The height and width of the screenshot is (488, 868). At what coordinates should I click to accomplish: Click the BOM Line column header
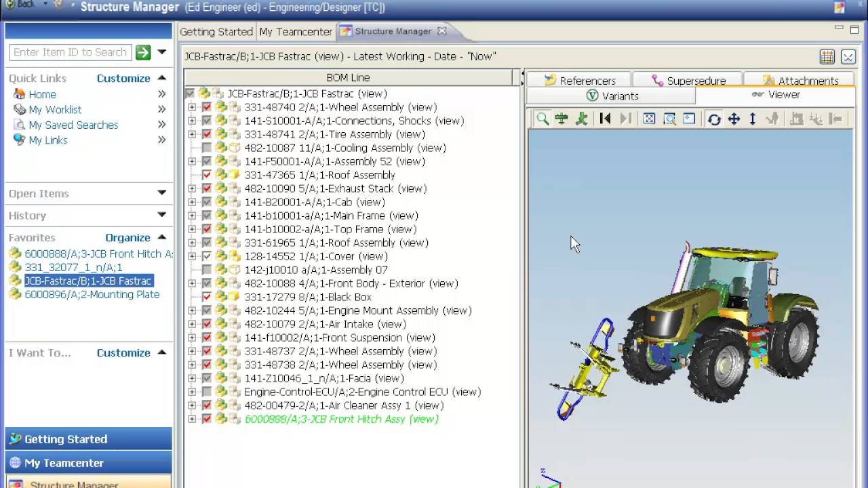point(348,78)
